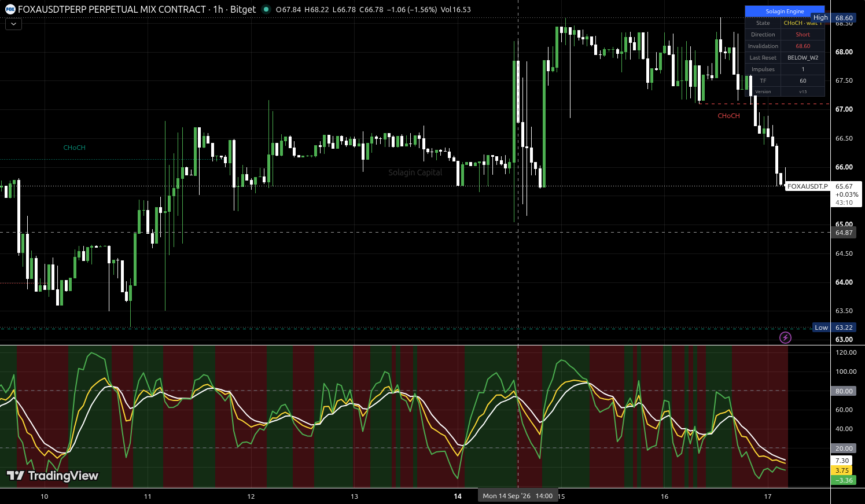
Task: Click date 17 on the time axis
Action: point(768,496)
